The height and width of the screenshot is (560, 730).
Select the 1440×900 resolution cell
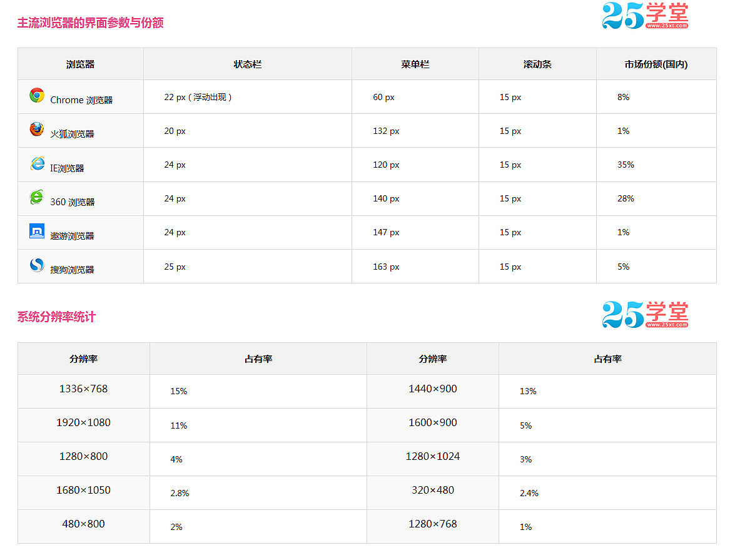click(433, 389)
